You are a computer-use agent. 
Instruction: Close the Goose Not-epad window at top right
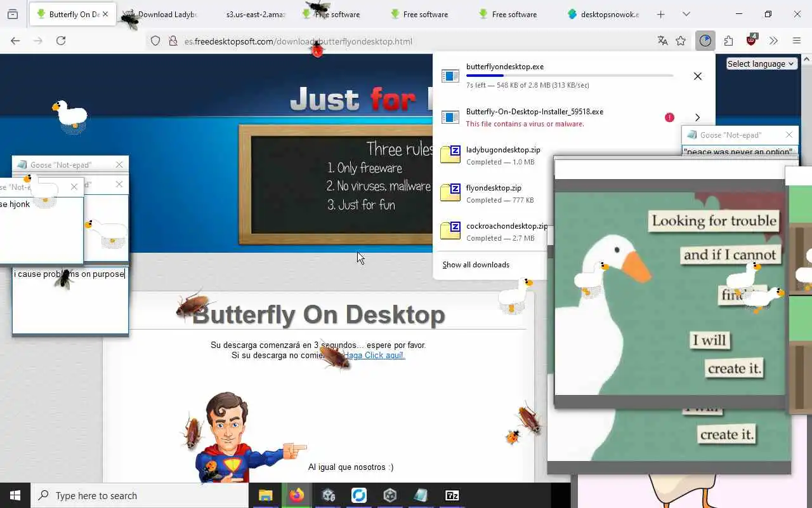click(789, 135)
